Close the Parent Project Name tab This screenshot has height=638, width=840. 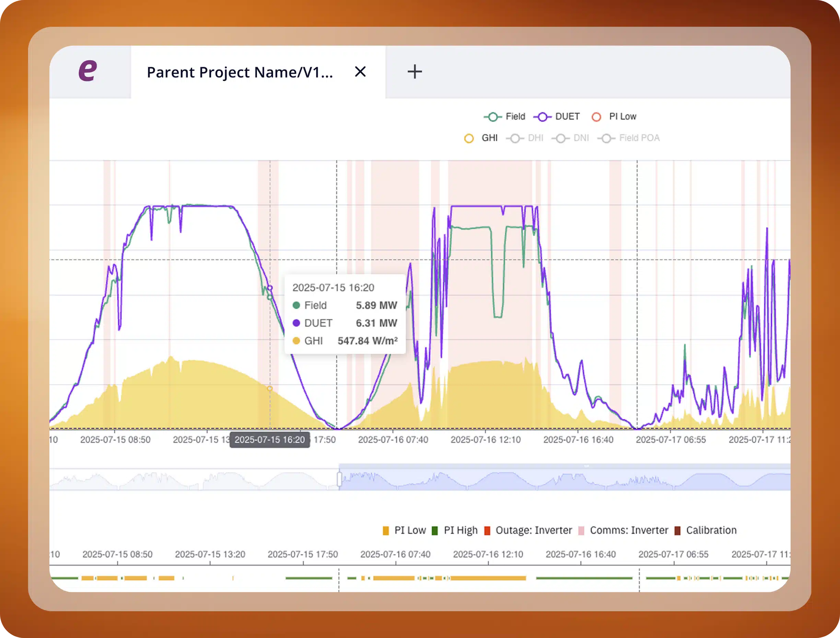coord(360,71)
